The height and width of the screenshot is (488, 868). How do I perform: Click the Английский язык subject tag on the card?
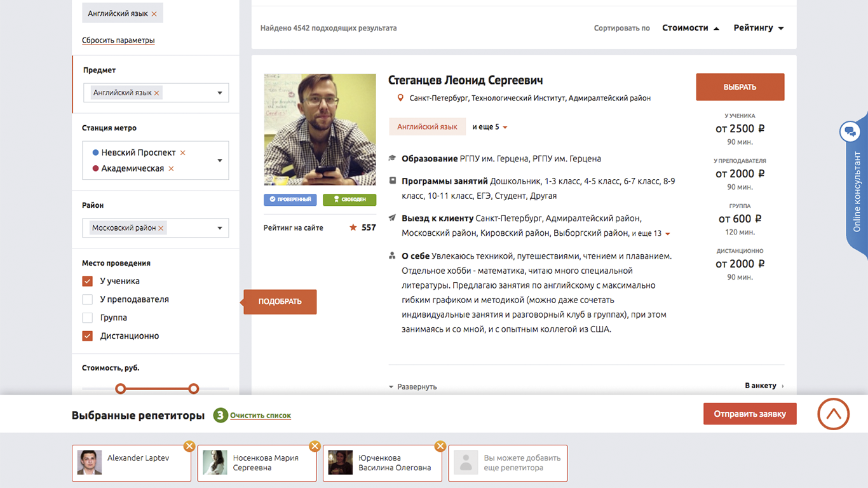(x=427, y=126)
